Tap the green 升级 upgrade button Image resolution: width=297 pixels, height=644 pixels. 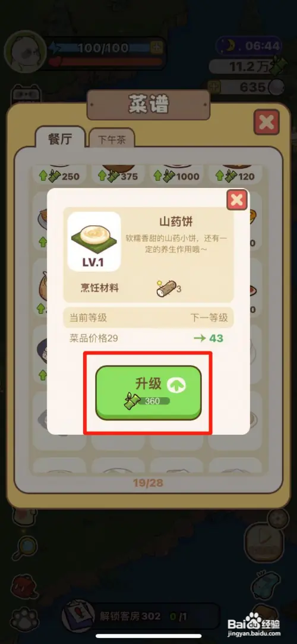pyautogui.click(x=148, y=392)
